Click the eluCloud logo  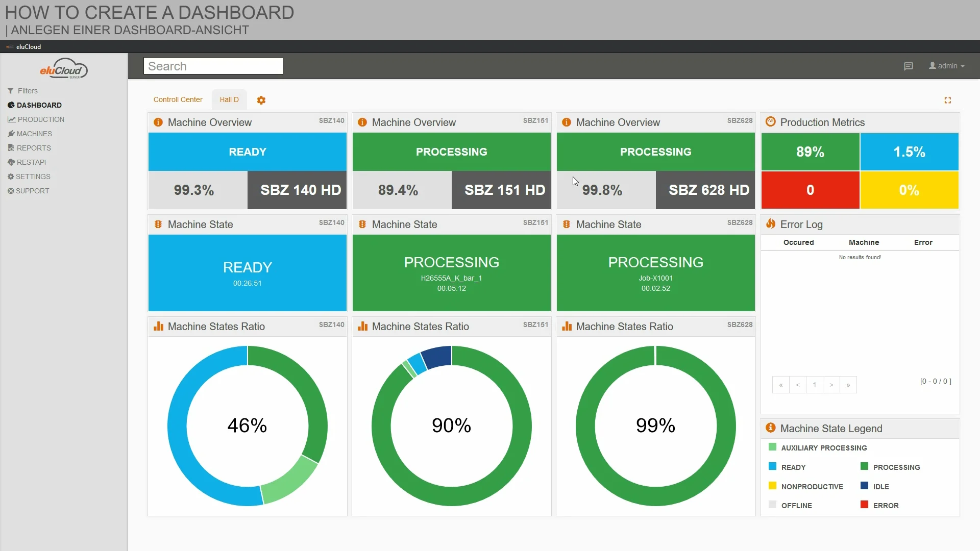(63, 68)
